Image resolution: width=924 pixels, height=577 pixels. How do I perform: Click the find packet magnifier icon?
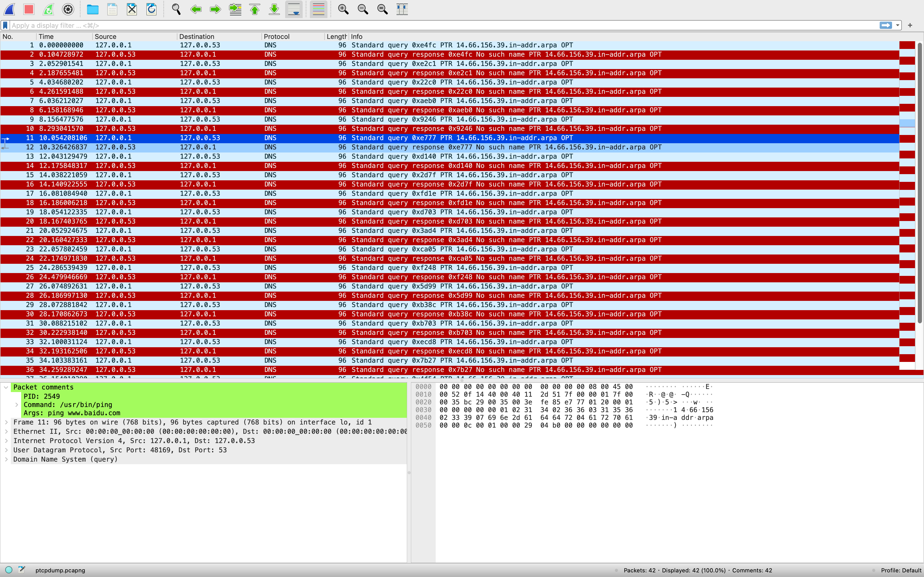pyautogui.click(x=176, y=9)
